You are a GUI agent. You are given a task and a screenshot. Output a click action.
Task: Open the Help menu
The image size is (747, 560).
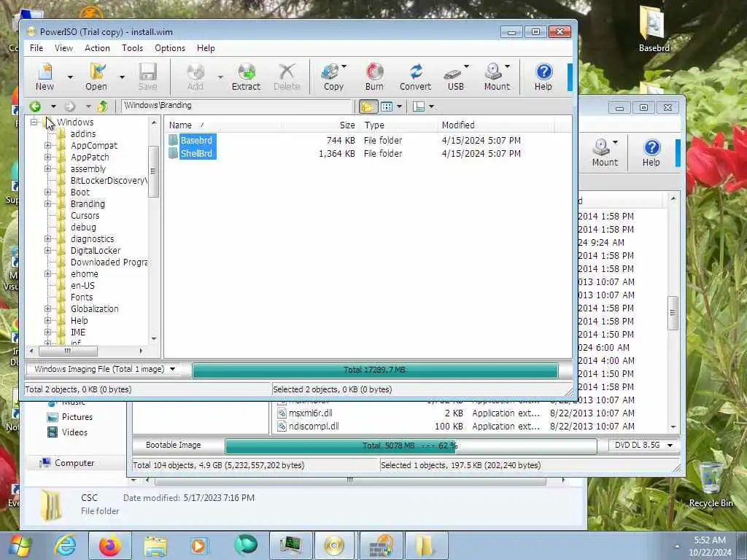click(206, 48)
